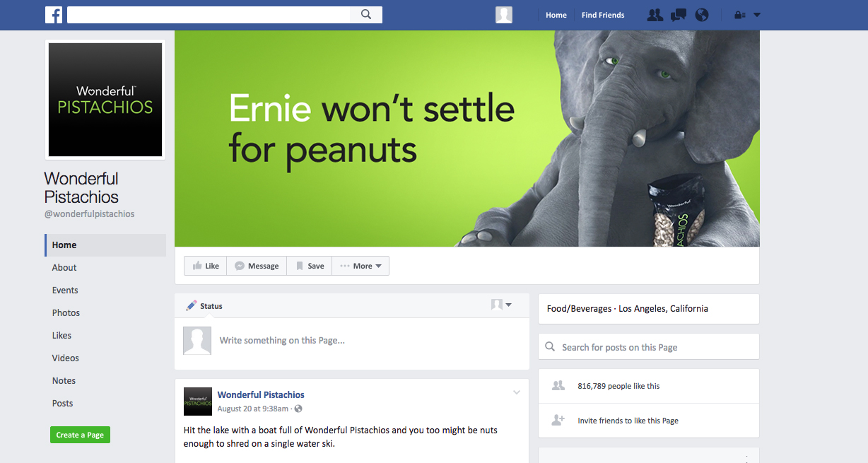This screenshot has width=868, height=463.
Task: Expand the account settings arrow
Action: point(757,15)
